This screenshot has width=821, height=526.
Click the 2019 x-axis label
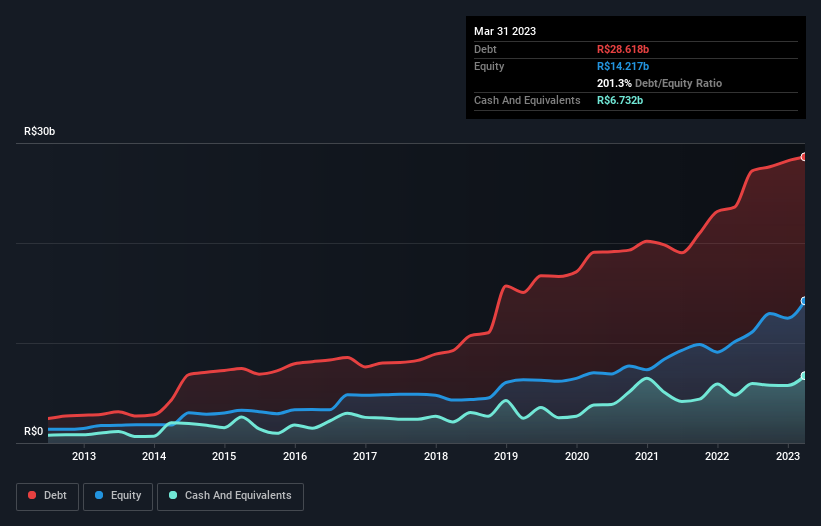[x=506, y=456]
